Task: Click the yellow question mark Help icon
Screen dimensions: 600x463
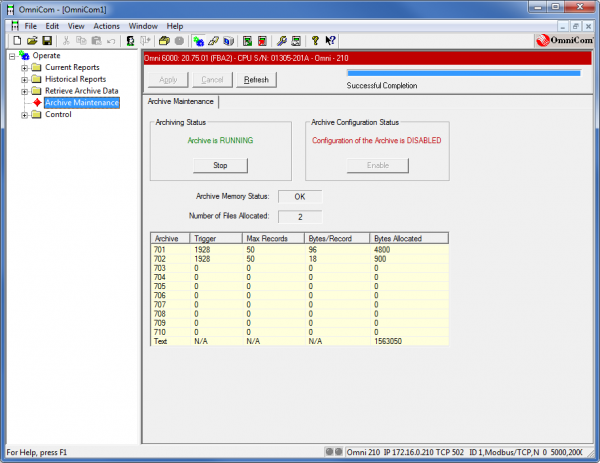Action: pyautogui.click(x=315, y=41)
